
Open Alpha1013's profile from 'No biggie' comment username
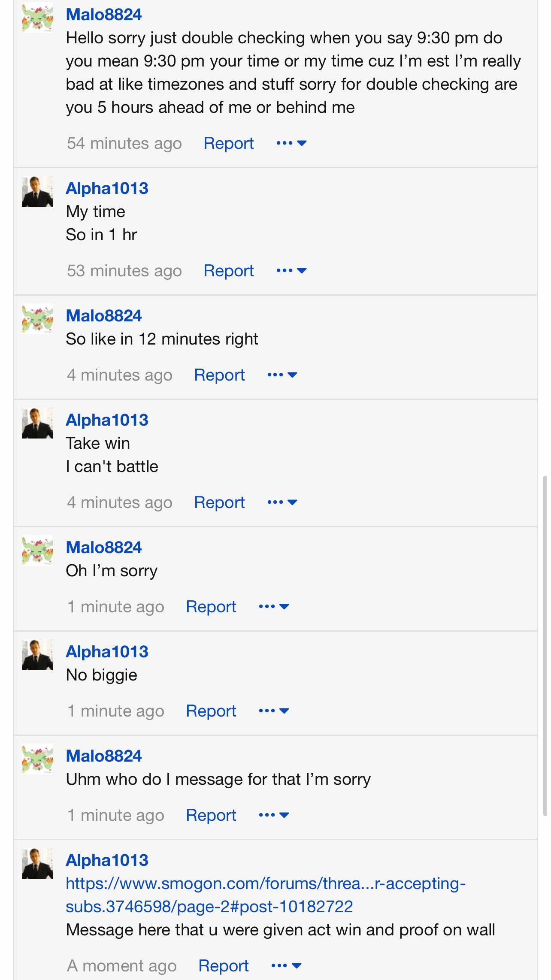107,652
